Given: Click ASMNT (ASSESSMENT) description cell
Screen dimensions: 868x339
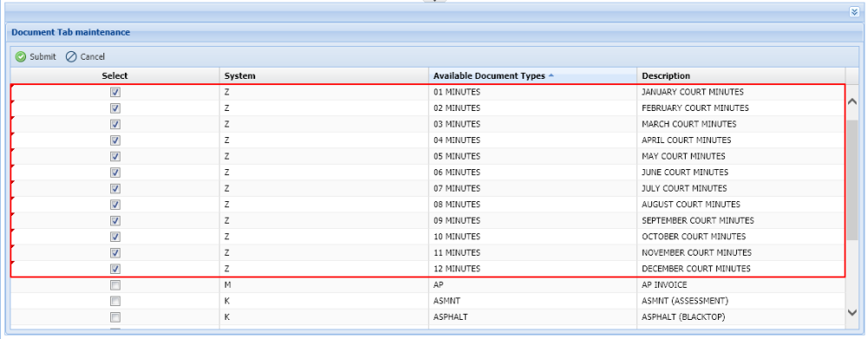Looking at the screenshot, I should [x=741, y=301].
